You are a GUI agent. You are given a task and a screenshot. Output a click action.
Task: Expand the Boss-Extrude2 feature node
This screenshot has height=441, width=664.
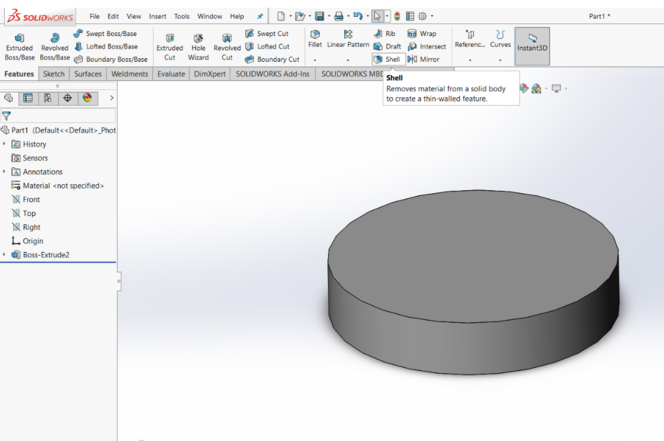[x=5, y=255]
